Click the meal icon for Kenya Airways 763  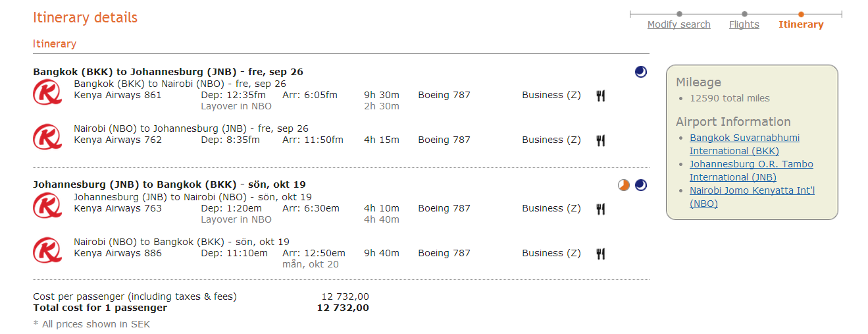(600, 209)
